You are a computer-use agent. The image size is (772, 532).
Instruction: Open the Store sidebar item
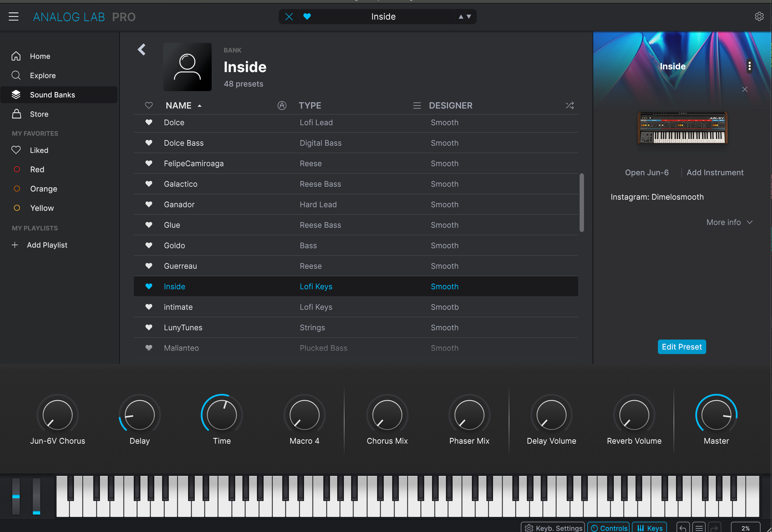click(x=39, y=114)
